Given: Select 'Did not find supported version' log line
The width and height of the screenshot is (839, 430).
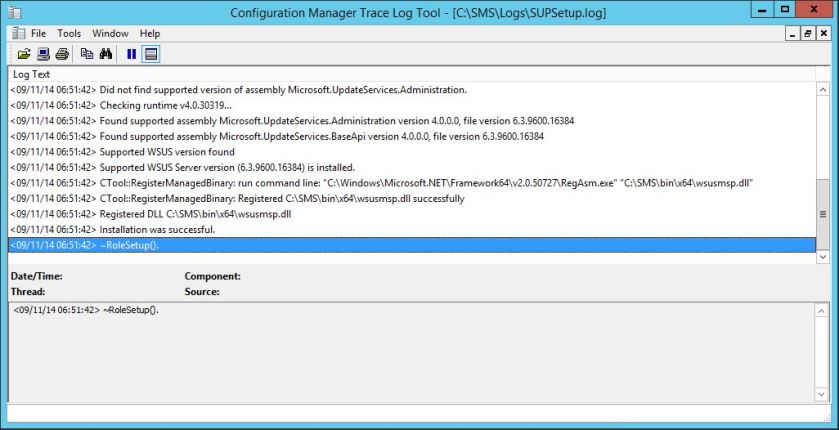Looking at the screenshot, I should pyautogui.click(x=411, y=90).
